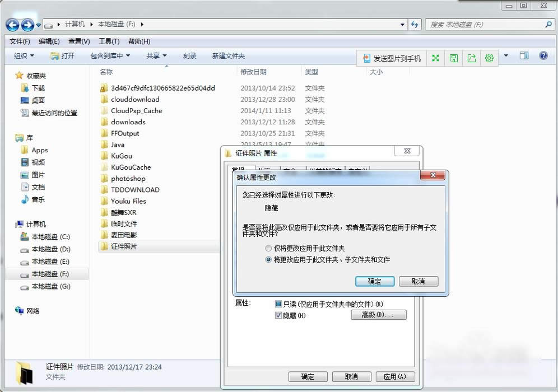The image size is (558, 392).
Task: Select 本地磁盘 (G:) drive
Action: [45, 286]
